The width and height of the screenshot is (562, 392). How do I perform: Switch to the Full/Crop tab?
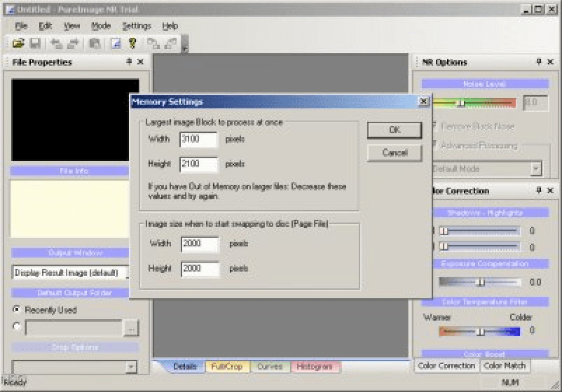(x=227, y=367)
